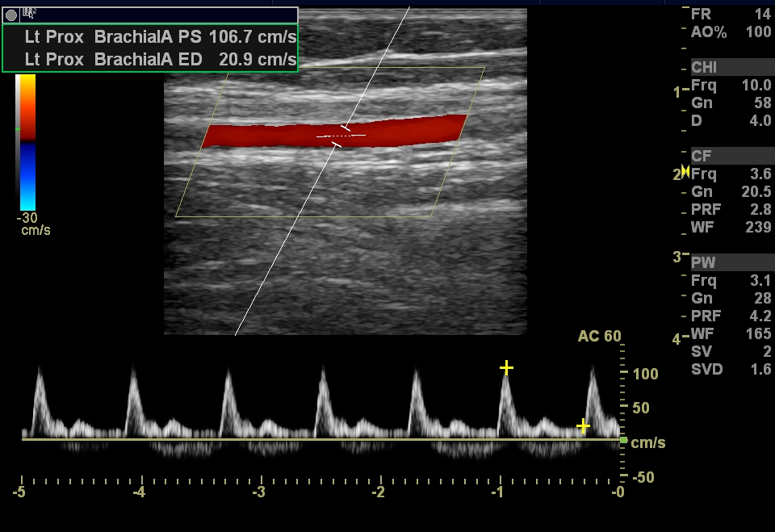Click the round gray icon in measurement title bar
The image size is (775, 532).
point(11,15)
